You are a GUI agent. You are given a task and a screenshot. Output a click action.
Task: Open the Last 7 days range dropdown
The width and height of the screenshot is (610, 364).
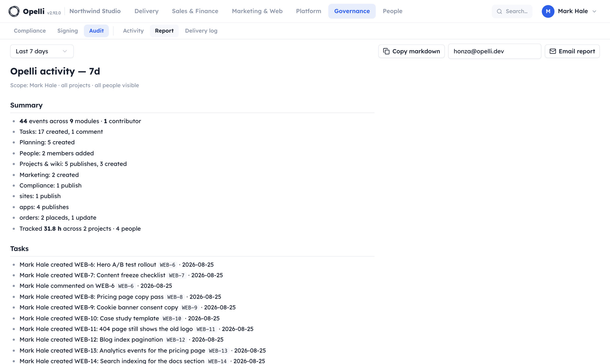[42, 51]
